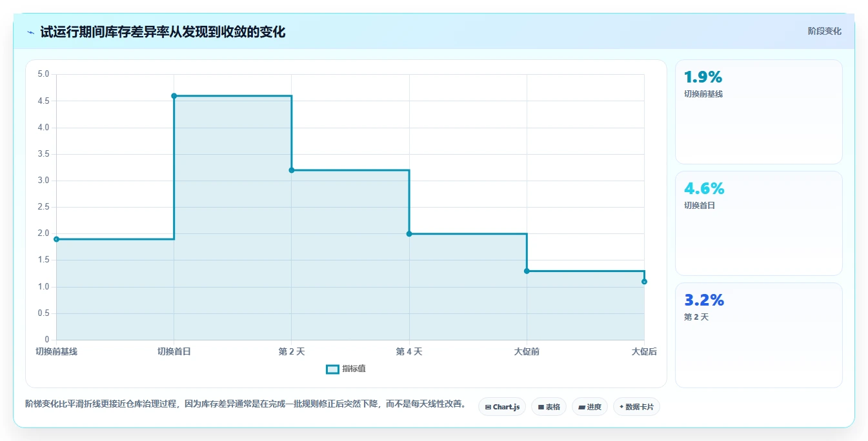Click the 指标值 legend color box
Image resolution: width=868 pixels, height=441 pixels.
[x=332, y=369]
